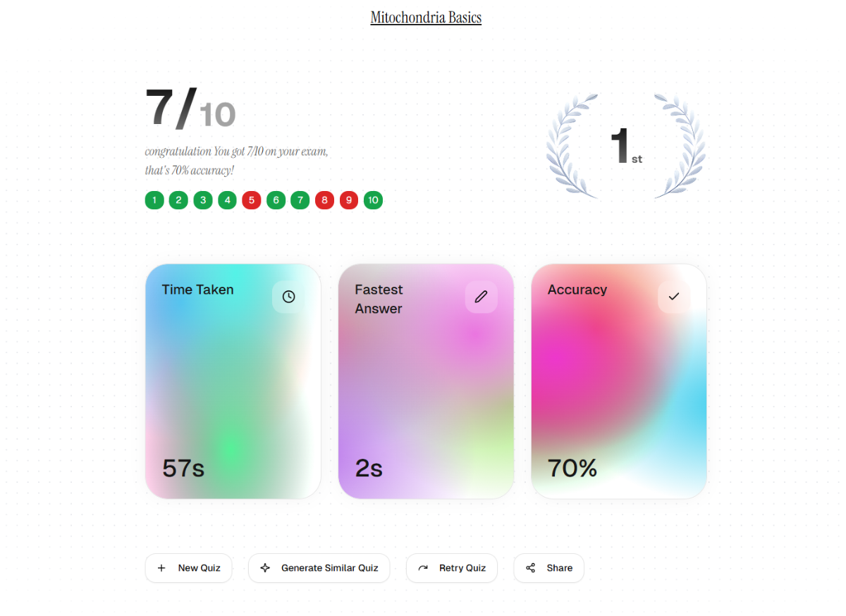Click the clock icon on Time Taken card
The height and width of the screenshot is (616, 846).
point(288,297)
